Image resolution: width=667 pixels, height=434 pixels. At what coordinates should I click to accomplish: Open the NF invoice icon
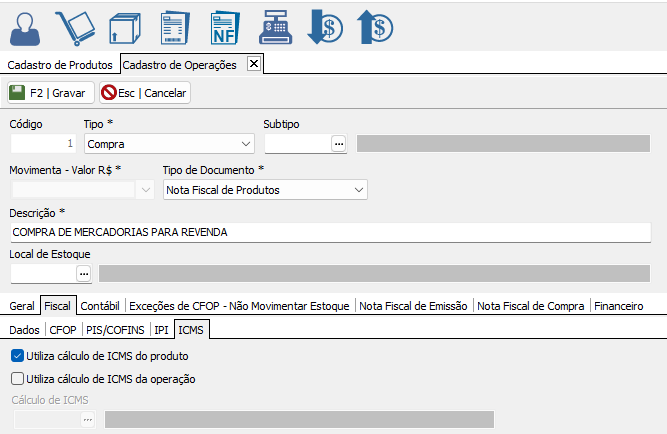pyautogui.click(x=224, y=28)
